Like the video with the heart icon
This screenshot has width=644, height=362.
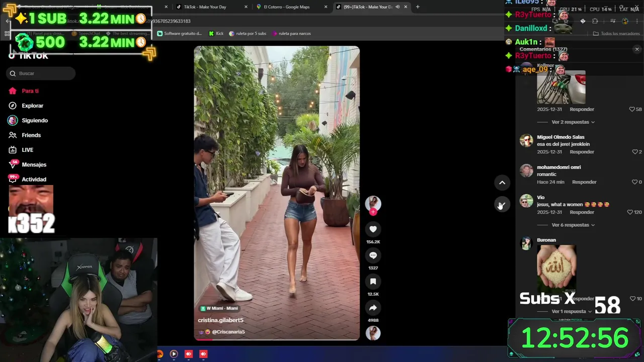[373, 229]
